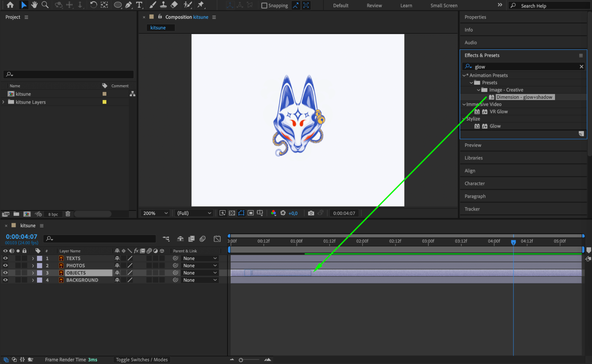
Task: Open the 200% magnification dropdown
Action: tap(155, 213)
